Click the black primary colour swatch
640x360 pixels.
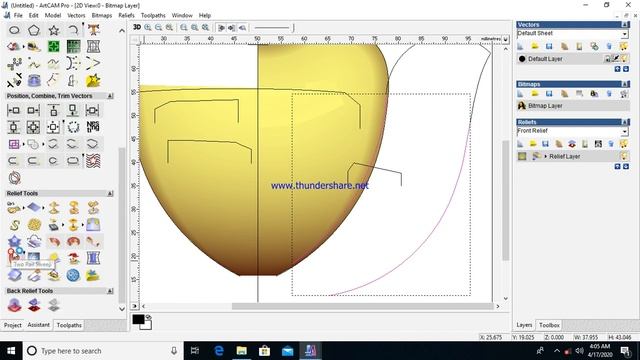(x=138, y=319)
